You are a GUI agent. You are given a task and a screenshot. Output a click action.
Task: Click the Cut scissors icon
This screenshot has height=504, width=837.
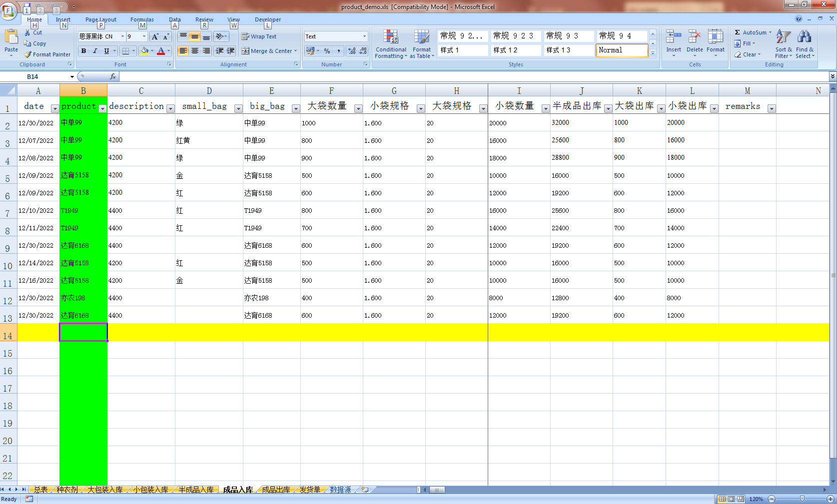(28, 32)
